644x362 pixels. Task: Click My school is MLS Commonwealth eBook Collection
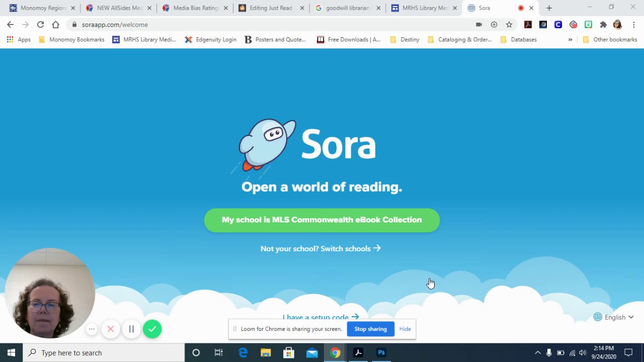(x=322, y=220)
